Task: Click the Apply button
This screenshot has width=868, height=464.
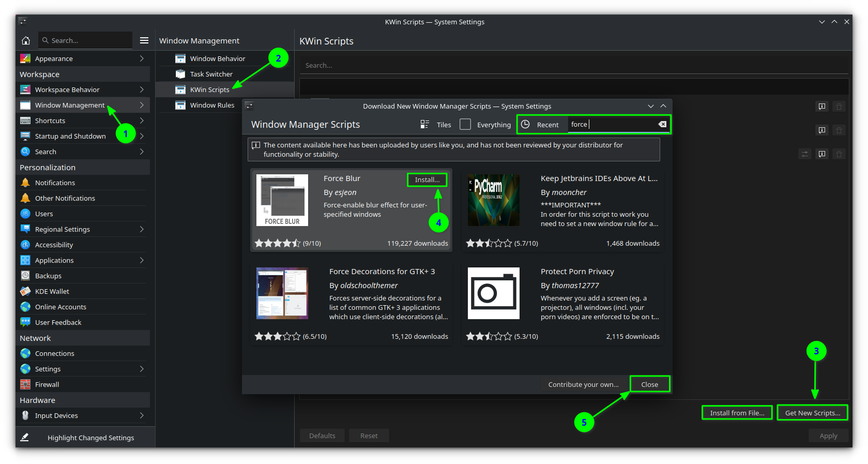Action: click(x=828, y=436)
